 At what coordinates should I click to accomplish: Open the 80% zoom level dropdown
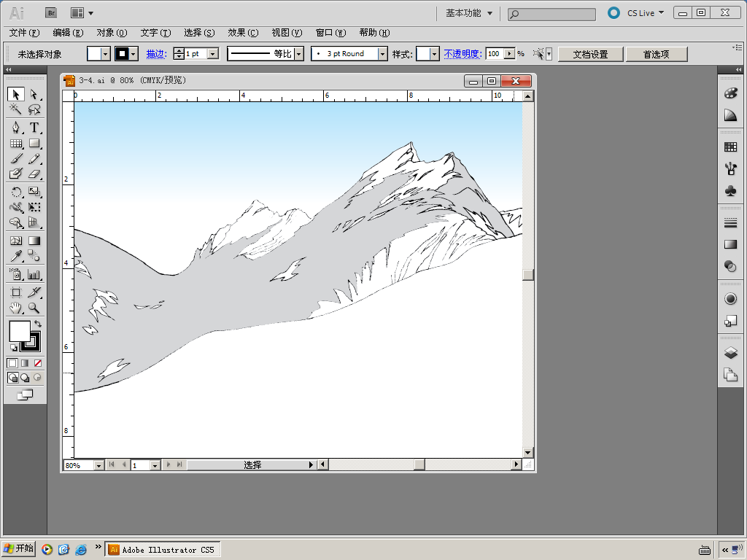point(98,465)
